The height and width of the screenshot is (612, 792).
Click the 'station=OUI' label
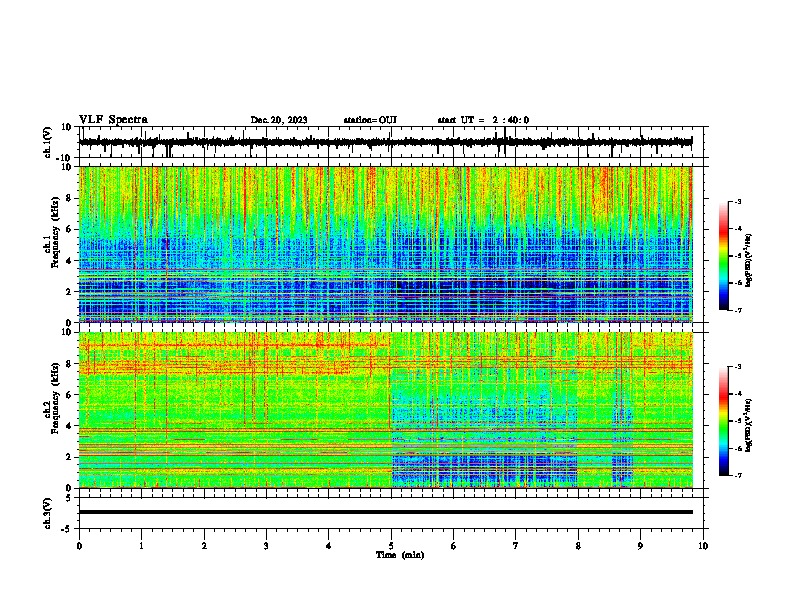[370, 120]
